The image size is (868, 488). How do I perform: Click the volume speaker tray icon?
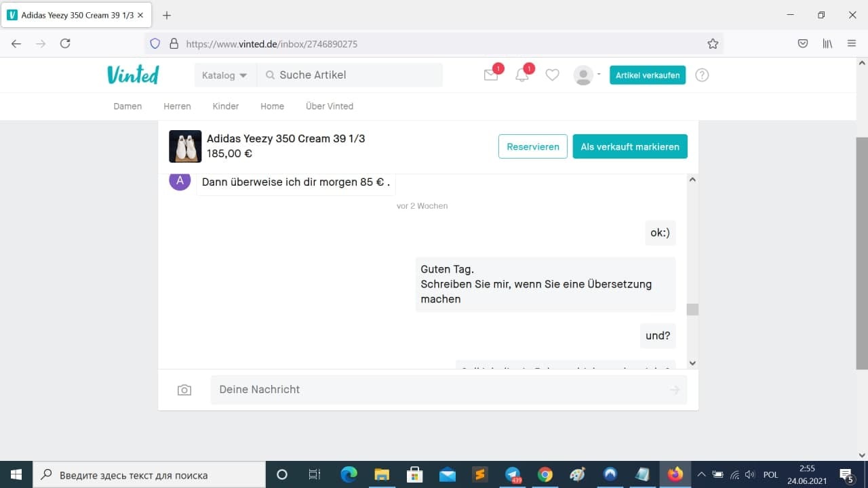pos(750,474)
